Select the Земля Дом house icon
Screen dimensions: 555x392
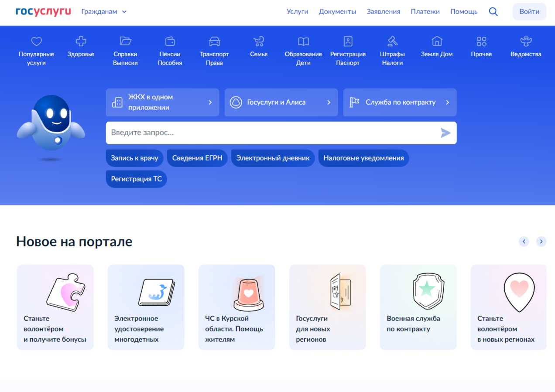tap(437, 41)
